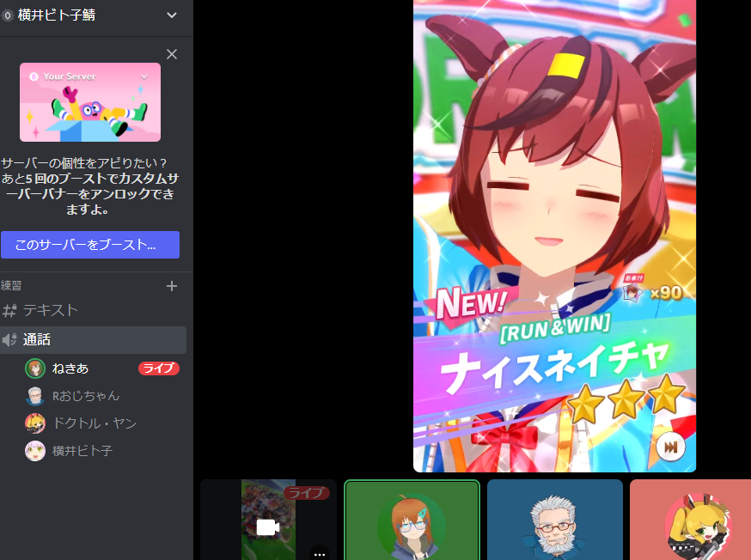Click このサーバーをブースト button
Image resolution: width=751 pixels, height=560 pixels.
click(90, 245)
